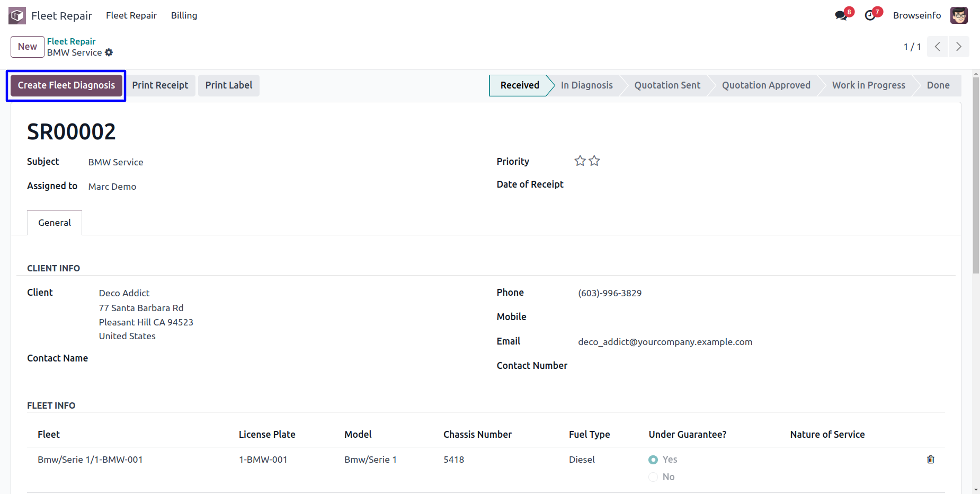Image resolution: width=980 pixels, height=494 pixels.
Task: Delete the fleet row with trash icon
Action: click(930, 460)
